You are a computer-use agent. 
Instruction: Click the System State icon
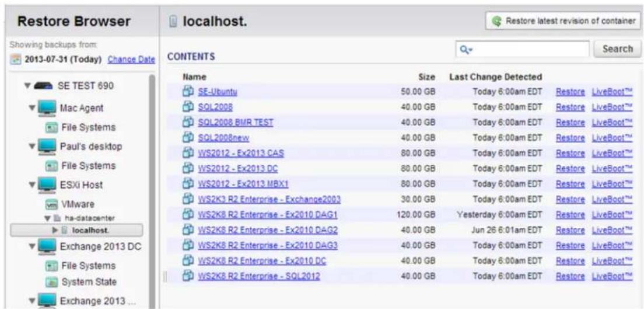tap(51, 282)
